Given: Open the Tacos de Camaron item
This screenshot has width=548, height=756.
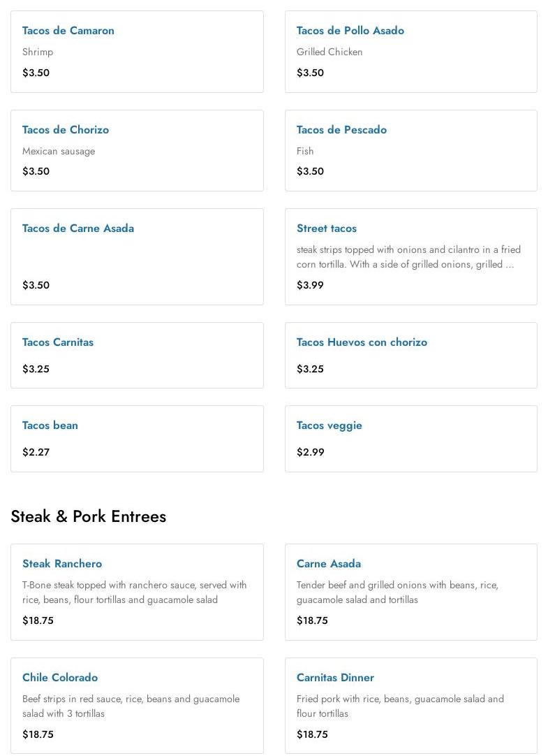Looking at the screenshot, I should (68, 31).
